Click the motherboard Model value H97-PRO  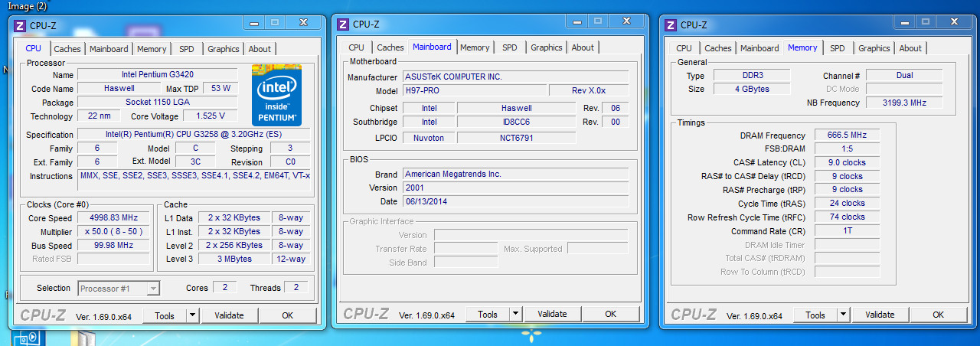pos(474,91)
